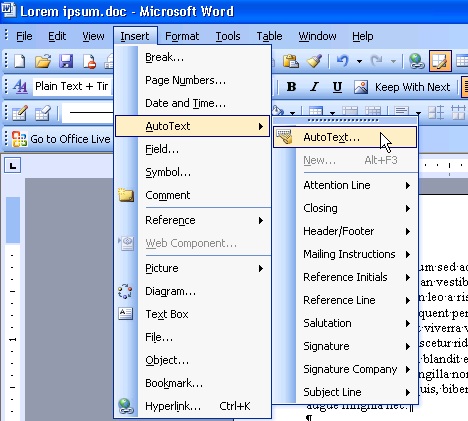Click AutoText... in the submenu
The width and height of the screenshot is (468, 421).
click(345, 137)
